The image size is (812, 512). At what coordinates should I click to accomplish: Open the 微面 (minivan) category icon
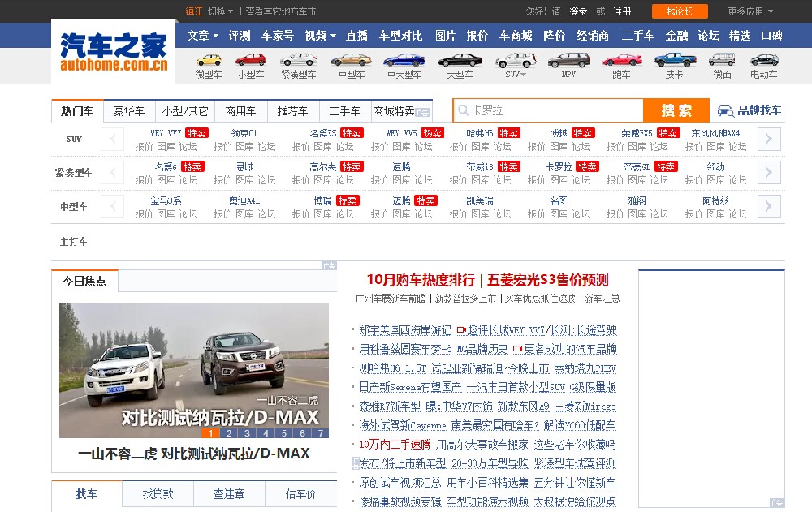(x=723, y=61)
